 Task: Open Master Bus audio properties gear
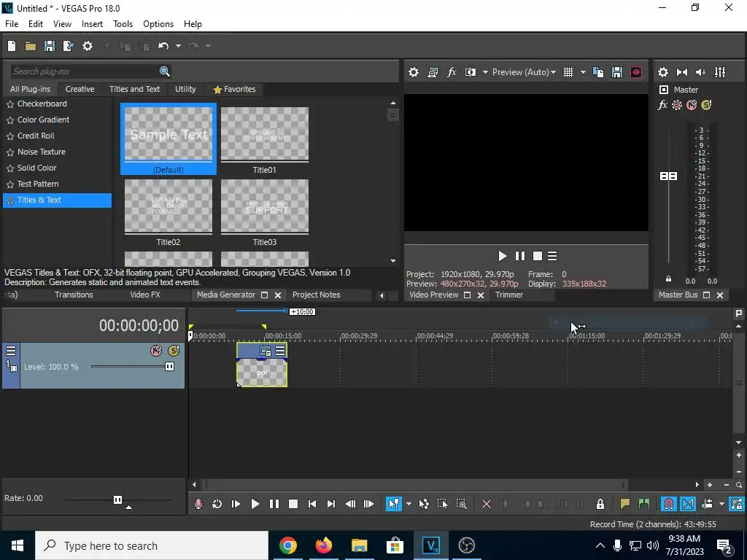662,72
